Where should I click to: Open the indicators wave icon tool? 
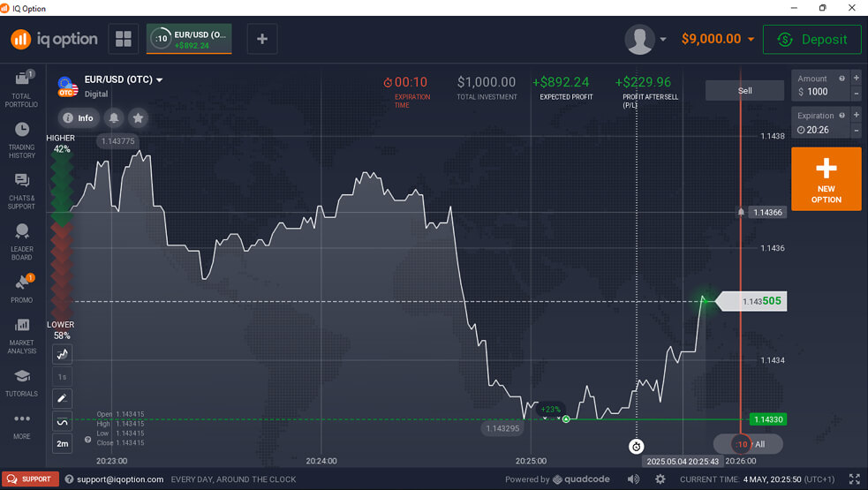point(63,421)
